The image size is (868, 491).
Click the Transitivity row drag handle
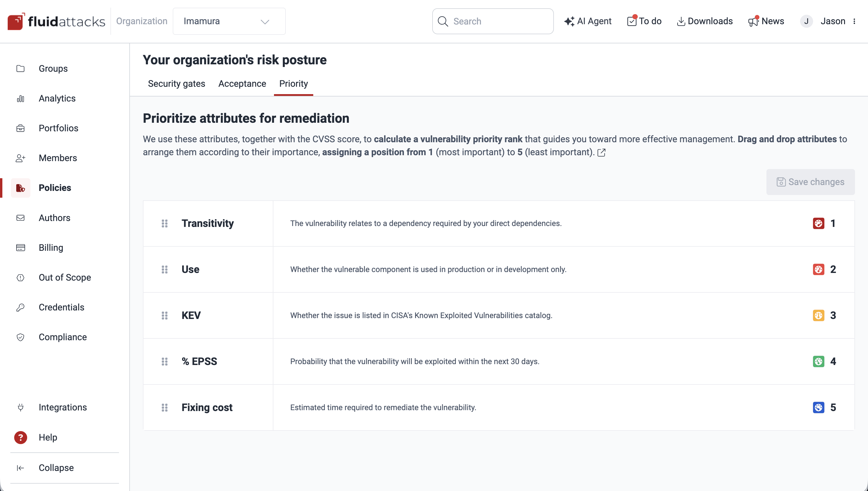point(165,223)
